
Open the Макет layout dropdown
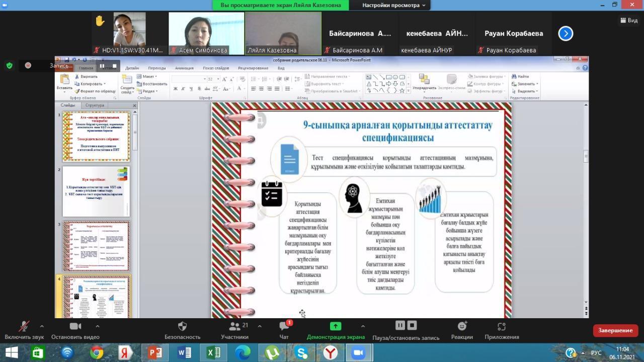(x=147, y=77)
